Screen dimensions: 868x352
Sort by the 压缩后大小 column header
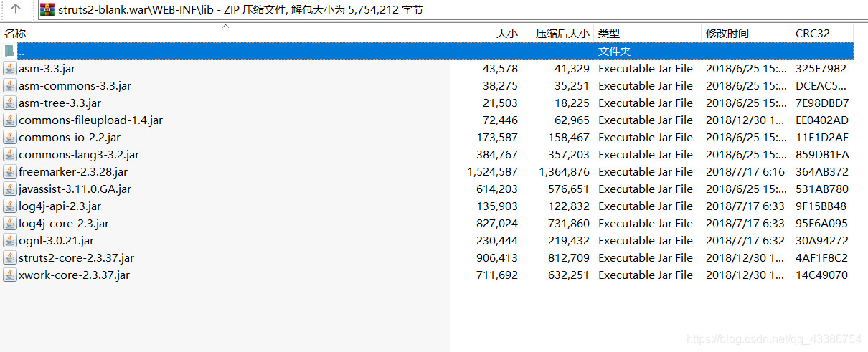click(558, 33)
